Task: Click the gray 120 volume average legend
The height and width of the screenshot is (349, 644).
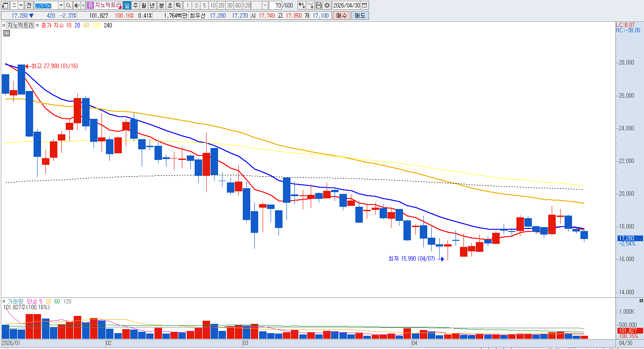Action: click(x=68, y=301)
